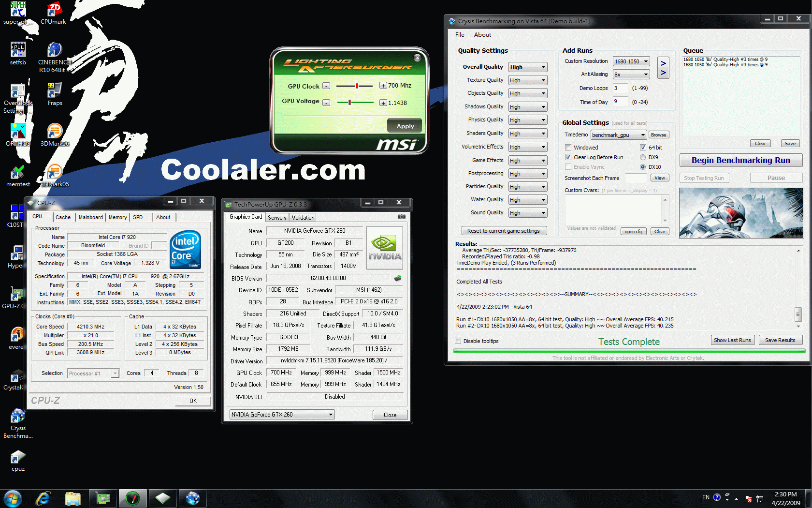Click the GPU-Z screenshot camera icon
This screenshot has width=812, height=508.
coord(401,217)
